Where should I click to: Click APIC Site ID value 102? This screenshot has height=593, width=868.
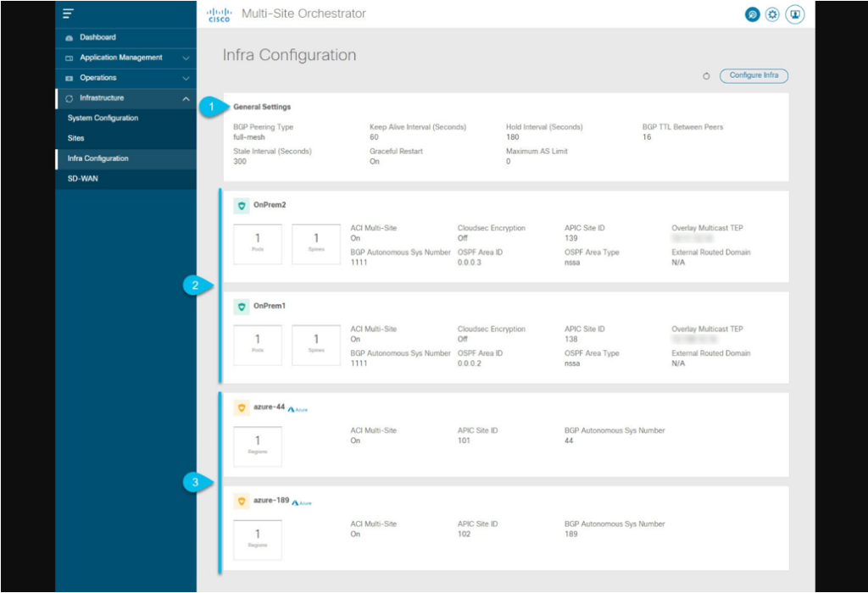(x=464, y=535)
